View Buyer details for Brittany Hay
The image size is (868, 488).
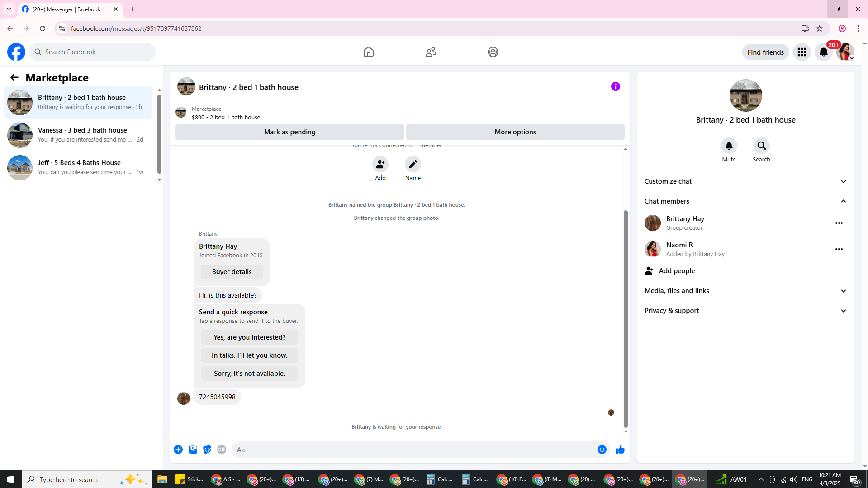tap(232, 272)
